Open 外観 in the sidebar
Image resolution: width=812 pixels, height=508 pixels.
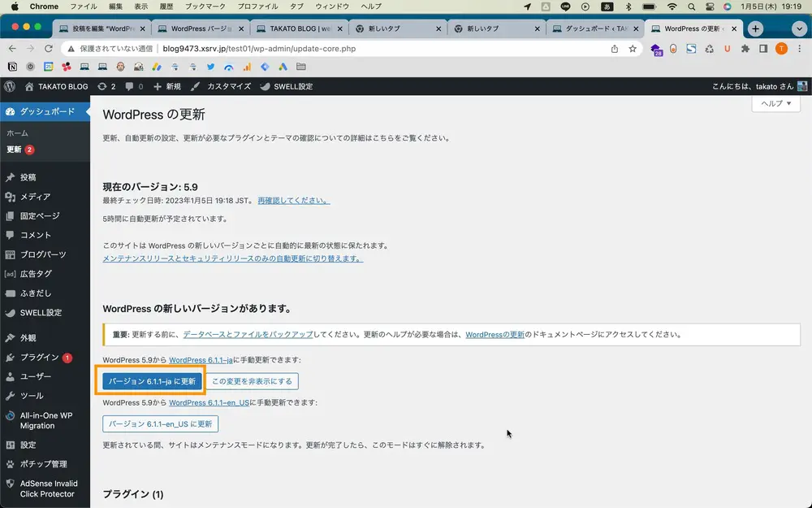[45, 338]
